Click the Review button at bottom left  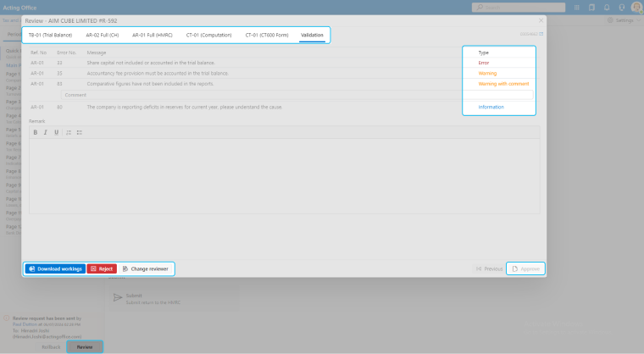(x=85, y=347)
